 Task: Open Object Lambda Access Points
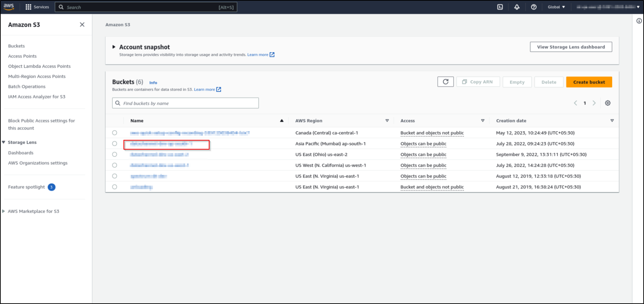click(39, 66)
